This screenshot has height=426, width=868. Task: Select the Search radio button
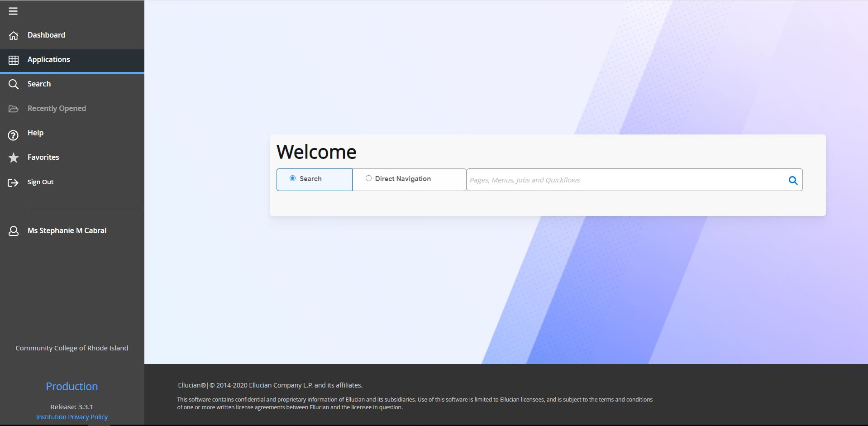pos(292,178)
